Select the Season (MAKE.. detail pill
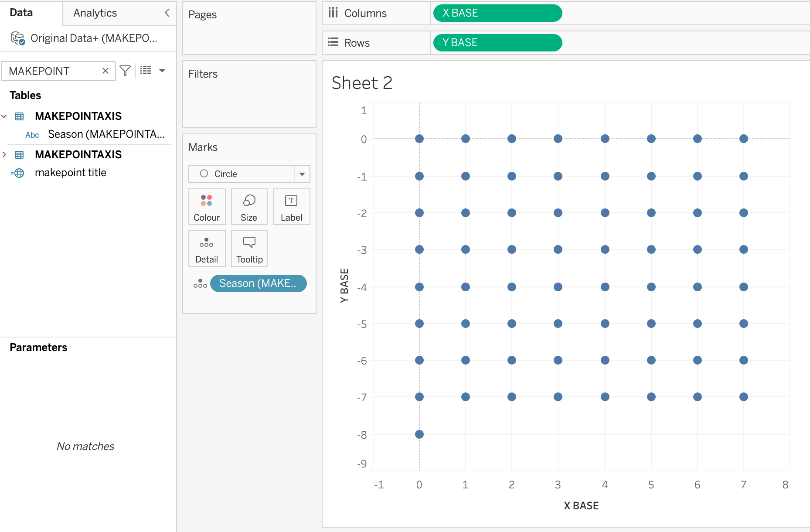This screenshot has height=532, width=810. pos(258,283)
